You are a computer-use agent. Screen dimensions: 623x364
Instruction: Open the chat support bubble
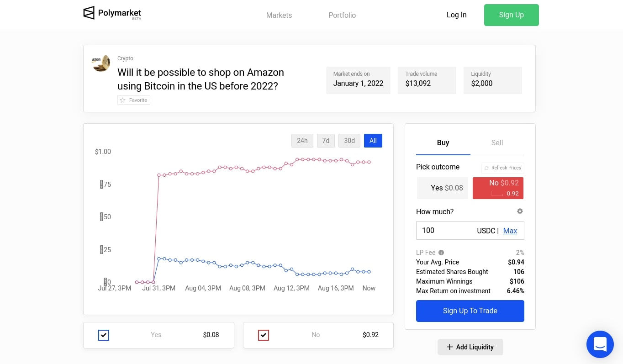(x=600, y=344)
